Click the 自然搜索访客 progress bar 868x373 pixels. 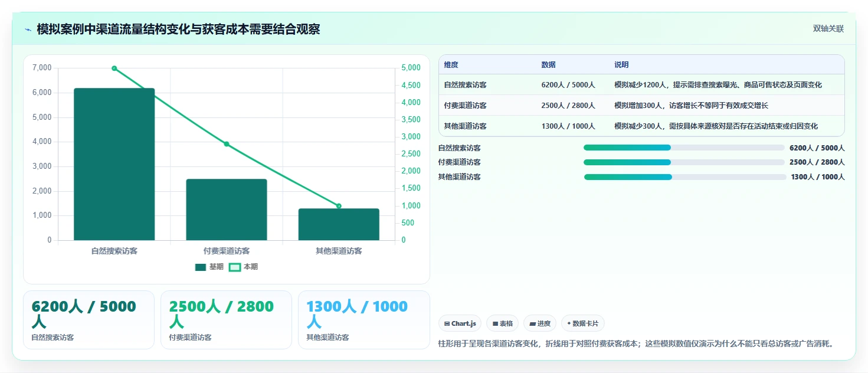684,148
